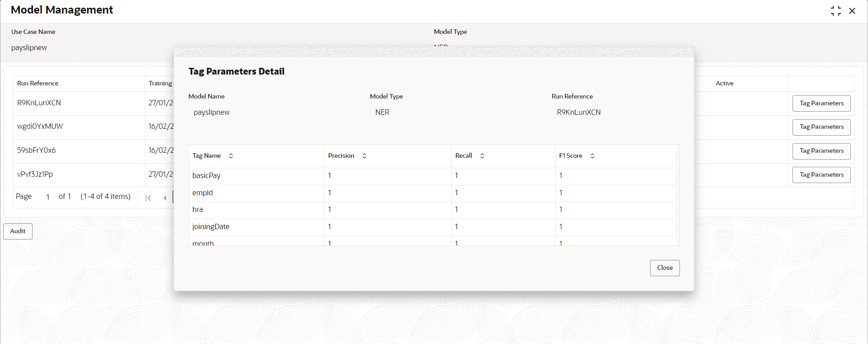Open Tag Parameters for run vPvf3Jz1Pp

coord(821,175)
